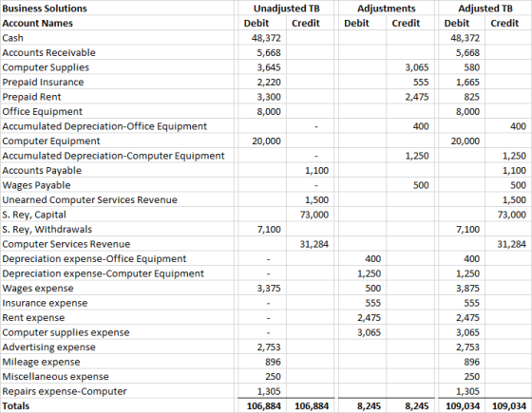Select adjusted Prepaid Rent debit 825
This screenshot has height=413, width=532.
[472, 97]
